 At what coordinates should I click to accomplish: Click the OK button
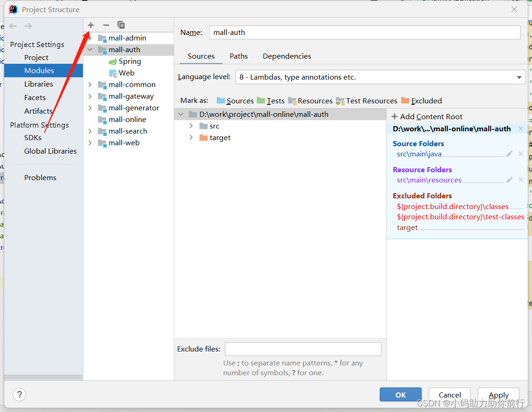tap(401, 395)
